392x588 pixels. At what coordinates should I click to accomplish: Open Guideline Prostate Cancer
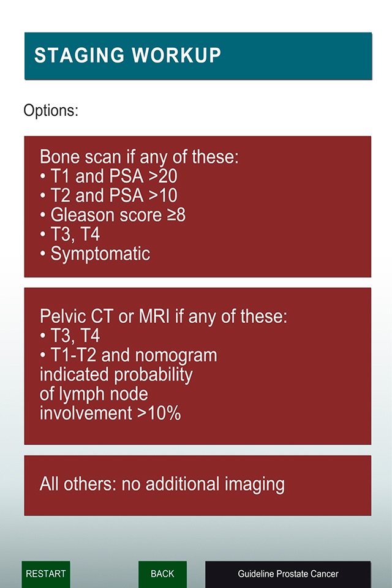tap(288, 574)
